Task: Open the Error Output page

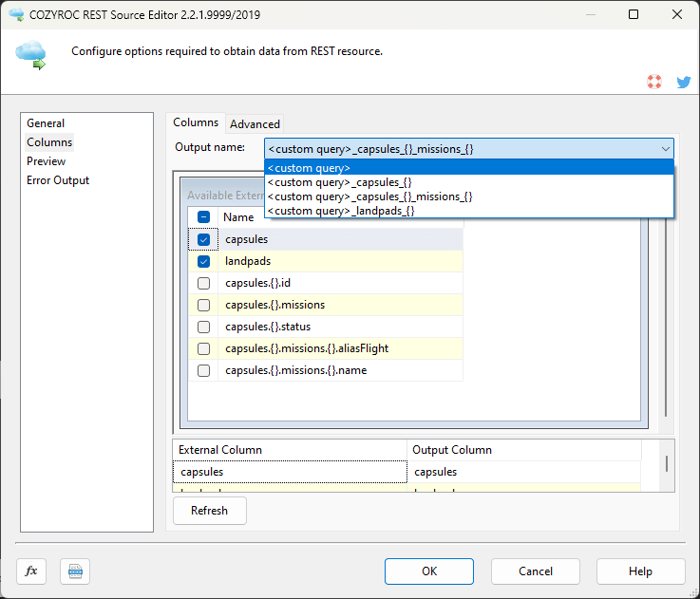Action: (x=58, y=180)
